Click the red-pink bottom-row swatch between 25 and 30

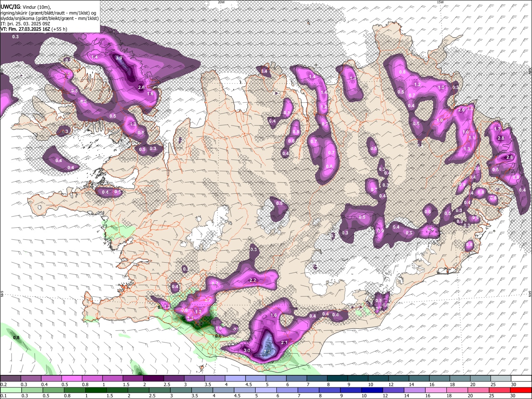pos(500,390)
